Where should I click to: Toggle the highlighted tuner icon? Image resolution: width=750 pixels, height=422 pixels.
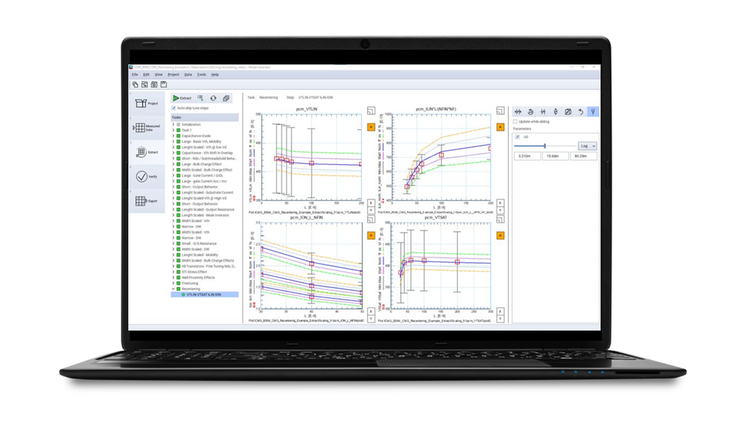click(x=593, y=111)
